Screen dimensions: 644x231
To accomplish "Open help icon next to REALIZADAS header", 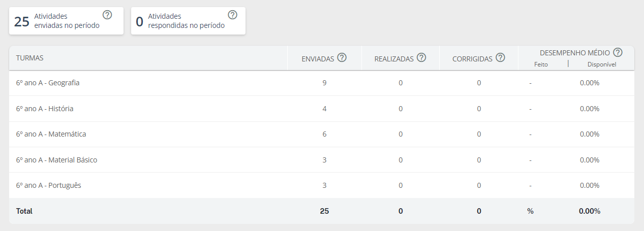I will [421, 57].
